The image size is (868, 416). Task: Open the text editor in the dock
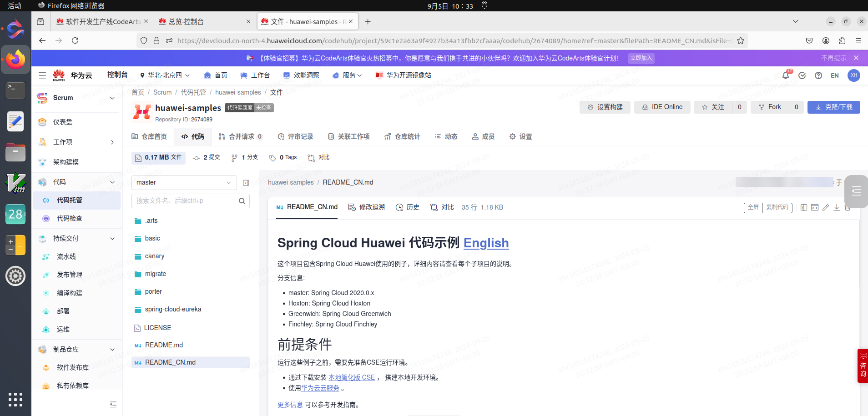[x=15, y=121]
